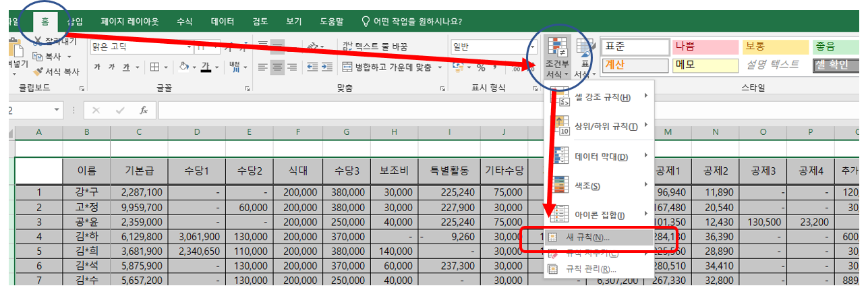868x290 pixels.
Task: Open the 데이터 막대 submenu
Action: click(x=599, y=156)
